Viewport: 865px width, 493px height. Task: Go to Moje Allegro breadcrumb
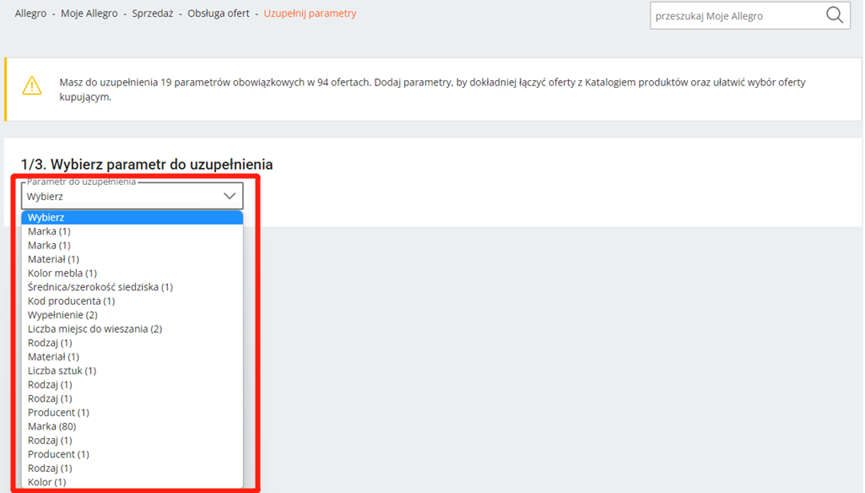click(x=89, y=13)
